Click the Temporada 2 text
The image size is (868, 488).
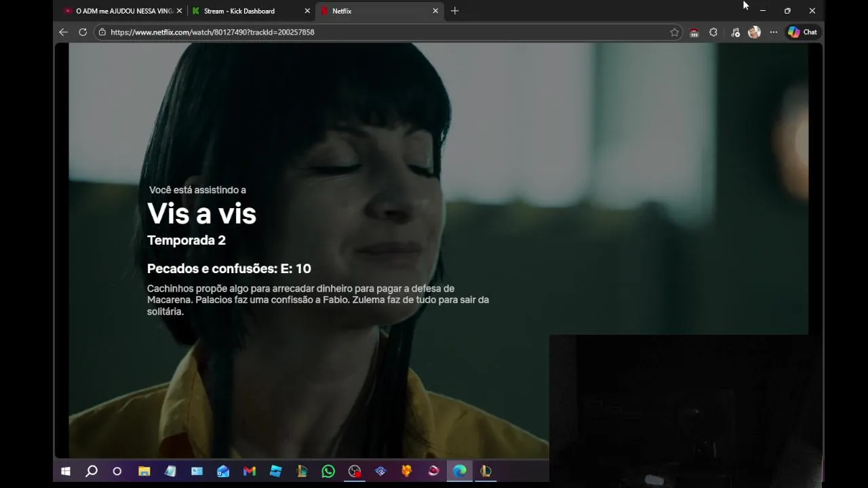[x=186, y=240]
